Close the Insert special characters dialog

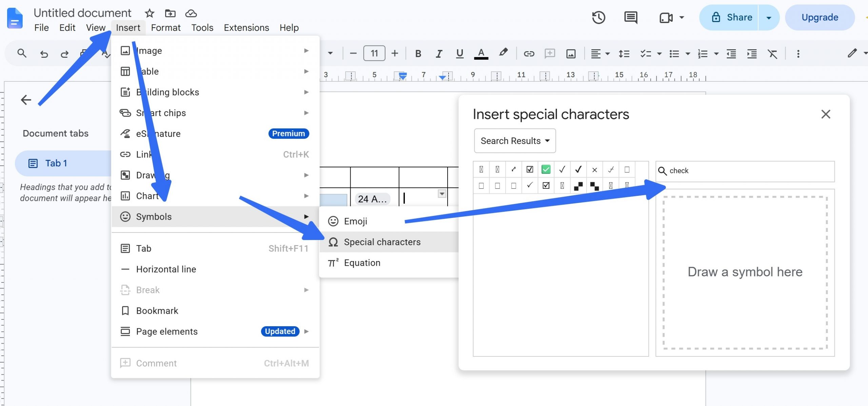(x=826, y=114)
